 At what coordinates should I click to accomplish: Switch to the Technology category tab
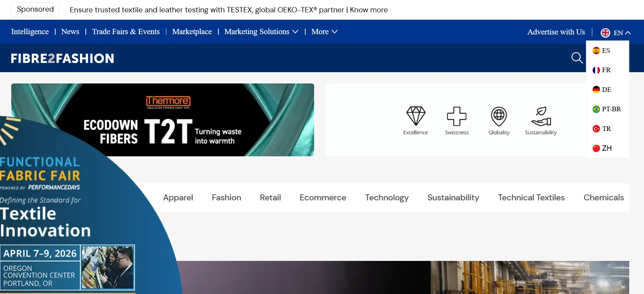click(x=387, y=198)
